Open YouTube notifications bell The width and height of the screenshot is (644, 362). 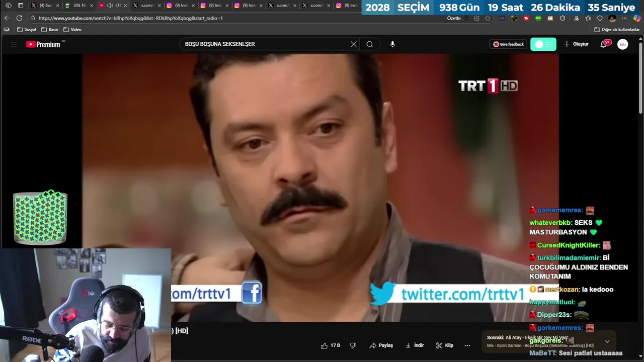[604, 44]
